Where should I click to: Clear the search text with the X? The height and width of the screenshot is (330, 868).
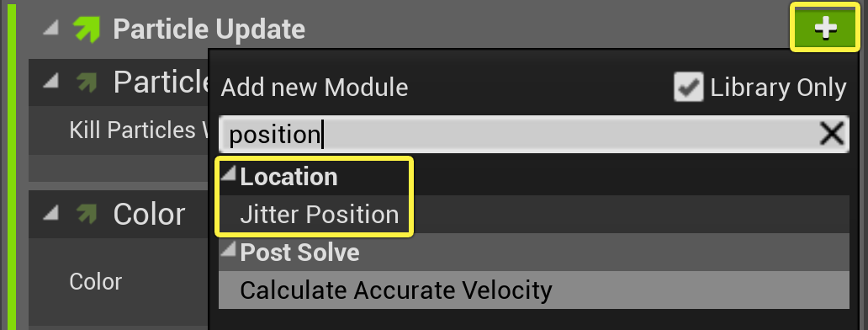pyautogui.click(x=832, y=134)
